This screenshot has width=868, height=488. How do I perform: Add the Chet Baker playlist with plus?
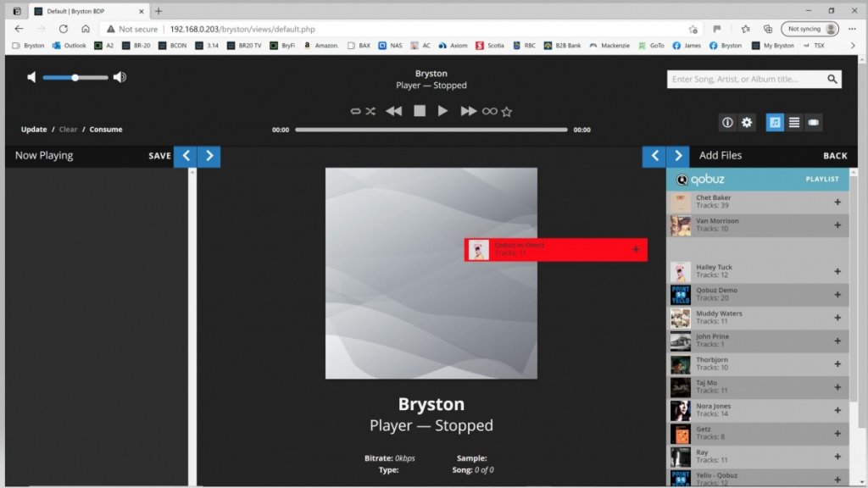pyautogui.click(x=837, y=202)
